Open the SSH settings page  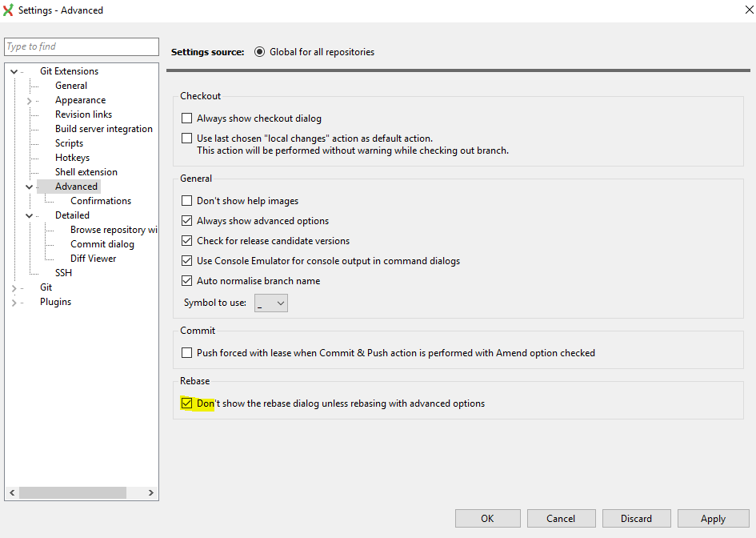[63, 272]
